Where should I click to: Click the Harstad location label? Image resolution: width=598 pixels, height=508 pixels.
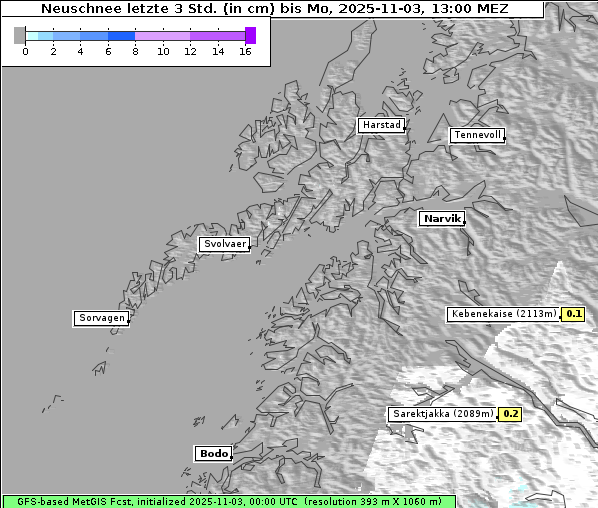[x=381, y=125]
